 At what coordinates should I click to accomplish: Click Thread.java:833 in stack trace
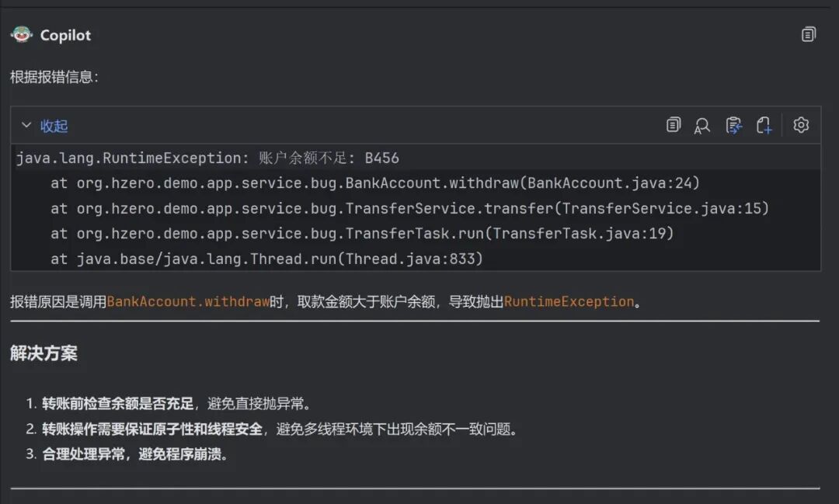point(409,259)
